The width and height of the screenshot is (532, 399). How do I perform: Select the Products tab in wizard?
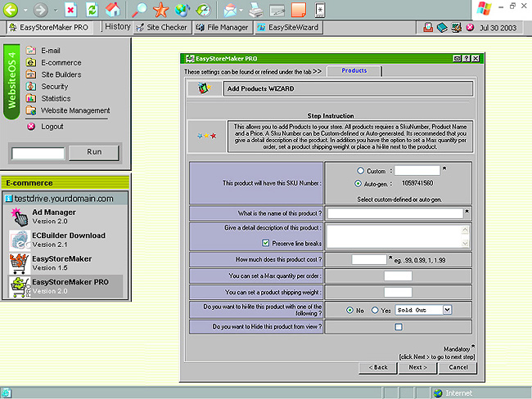(354, 70)
